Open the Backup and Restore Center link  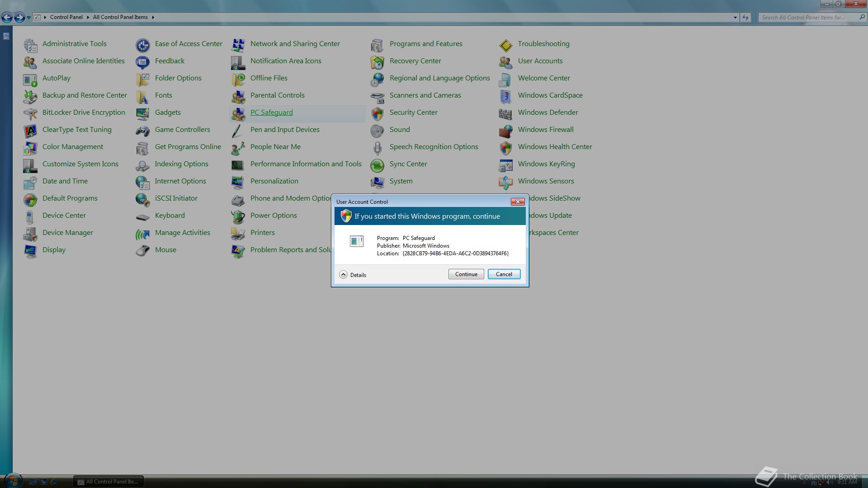coord(85,95)
